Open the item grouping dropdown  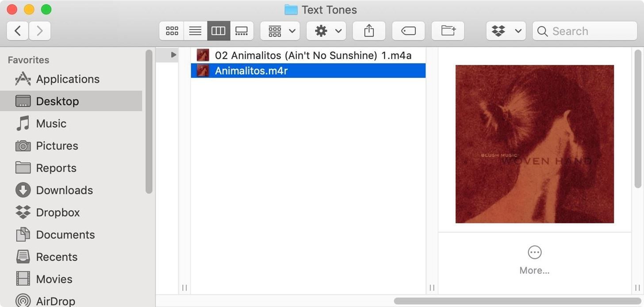point(280,30)
